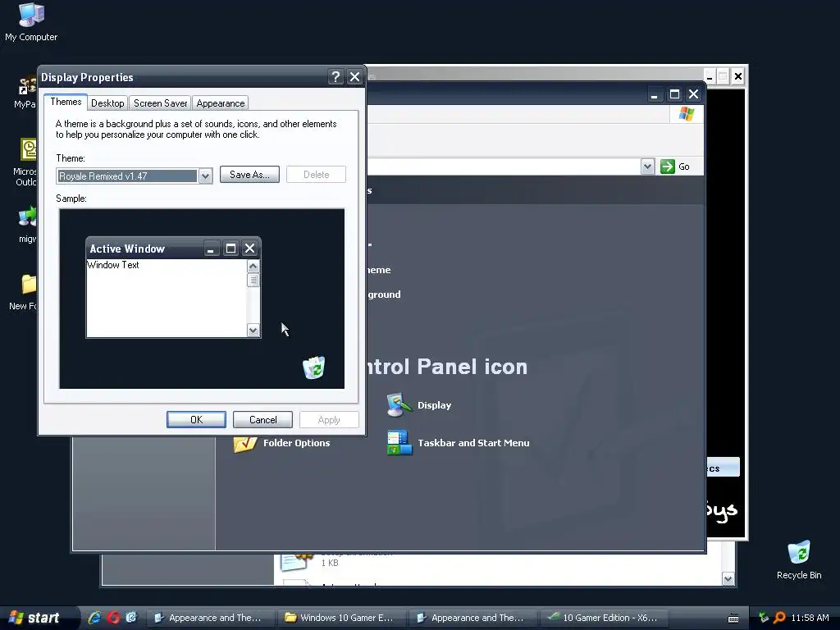Open the Appearance tab
The height and width of the screenshot is (630, 840).
[220, 103]
